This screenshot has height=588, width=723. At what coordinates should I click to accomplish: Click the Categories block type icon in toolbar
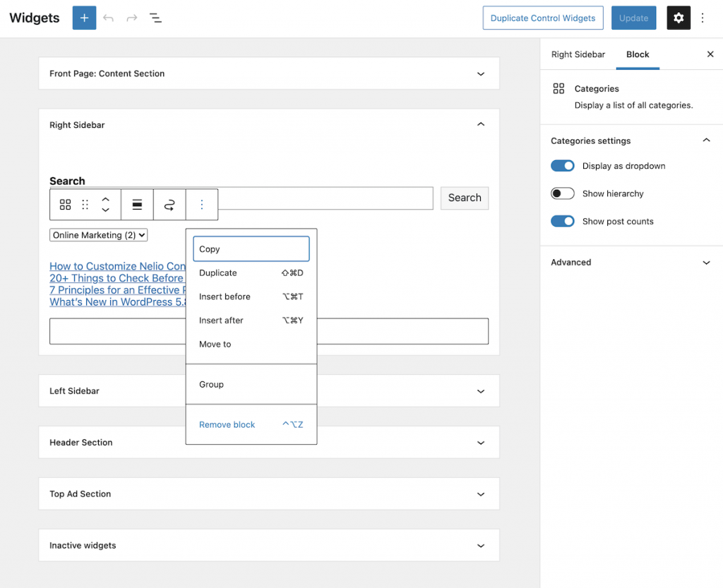point(66,205)
